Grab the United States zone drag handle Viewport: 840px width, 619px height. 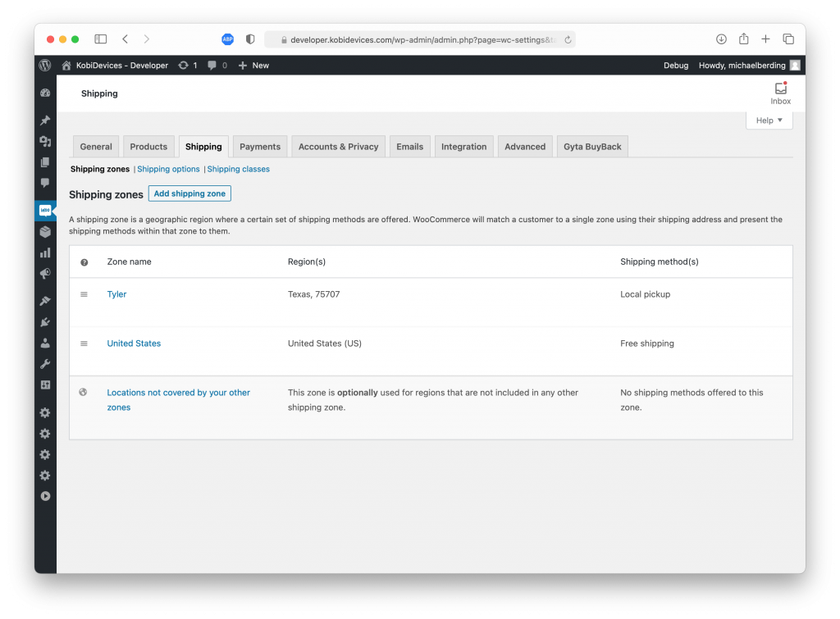84,344
